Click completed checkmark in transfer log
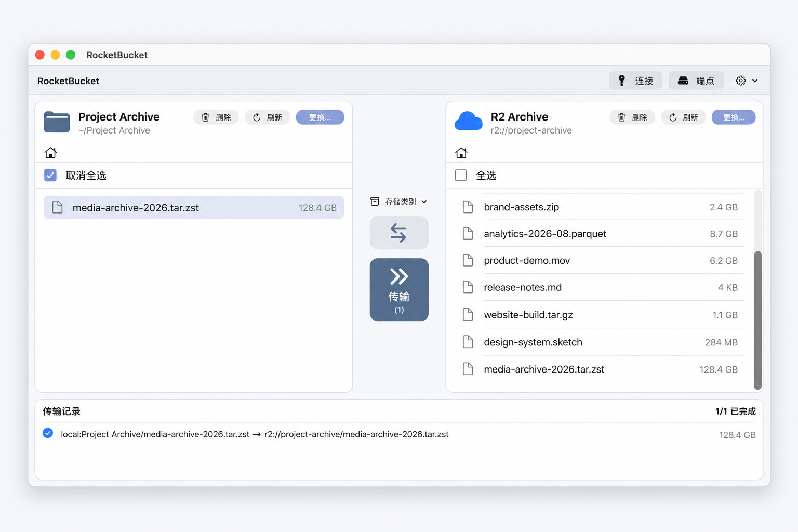The image size is (798, 532). click(x=48, y=433)
